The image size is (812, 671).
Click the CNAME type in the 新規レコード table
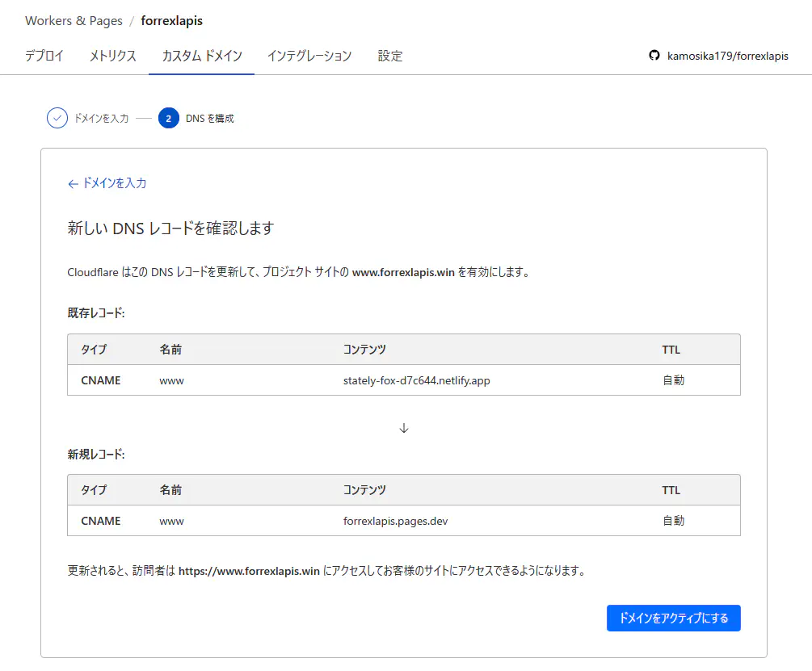pyautogui.click(x=101, y=521)
